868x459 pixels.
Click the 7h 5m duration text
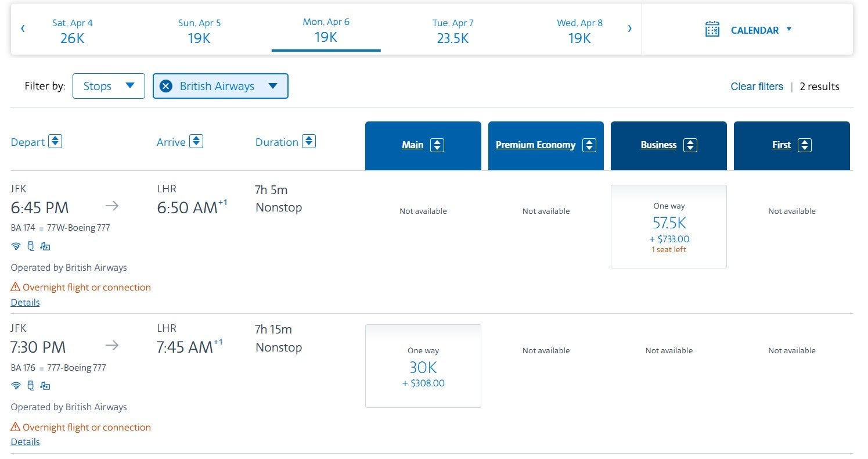[271, 190]
